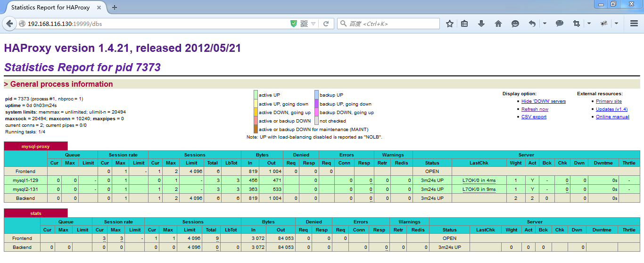Image resolution: width=644 pixels, height=263 pixels.
Task: Expand the dropdown next to crop icon
Action: click(x=589, y=24)
